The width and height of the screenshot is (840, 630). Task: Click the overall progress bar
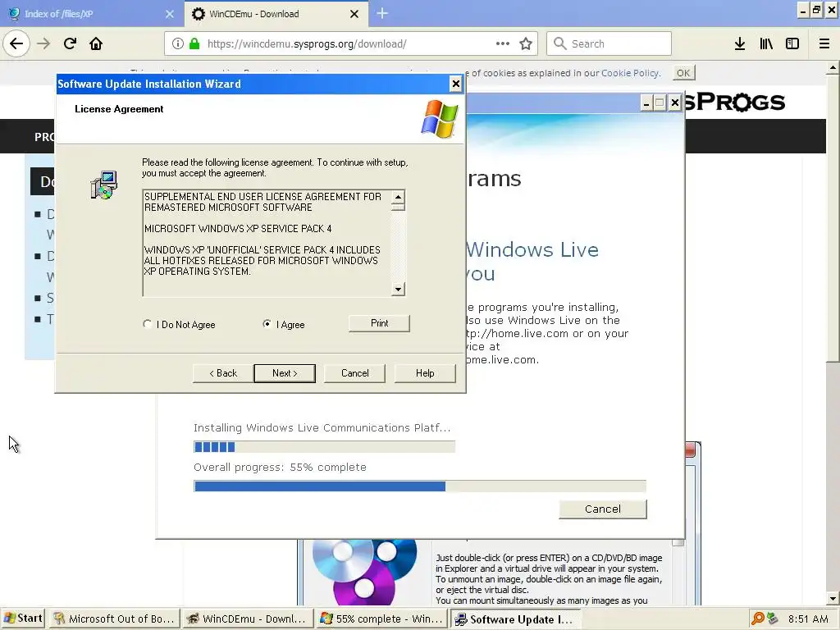click(420, 486)
